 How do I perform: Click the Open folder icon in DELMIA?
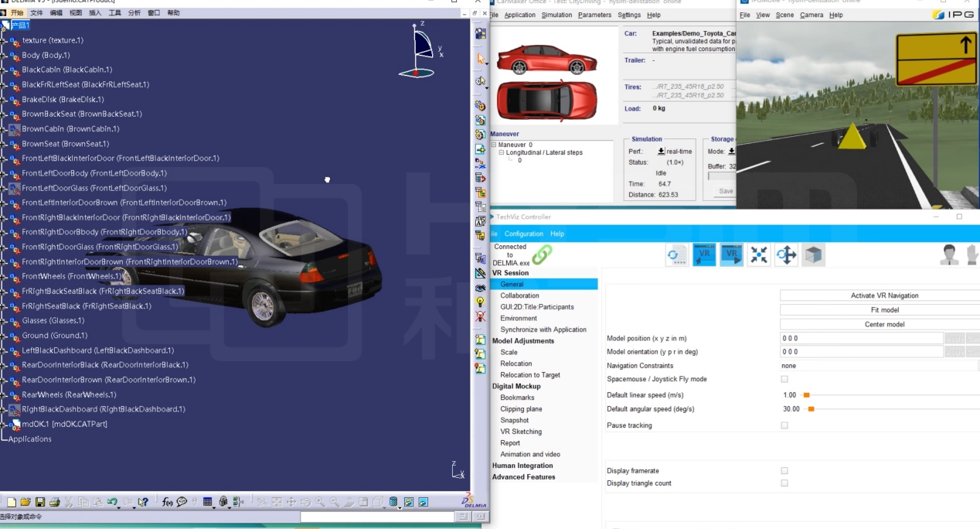pyautogui.click(x=26, y=502)
